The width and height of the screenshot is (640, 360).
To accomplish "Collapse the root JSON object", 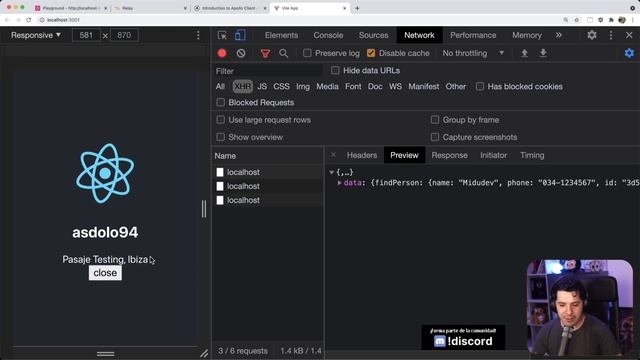I will 331,173.
